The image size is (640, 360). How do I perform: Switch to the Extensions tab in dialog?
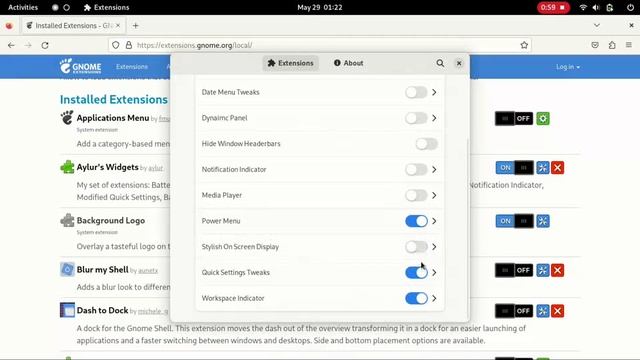[x=291, y=63]
